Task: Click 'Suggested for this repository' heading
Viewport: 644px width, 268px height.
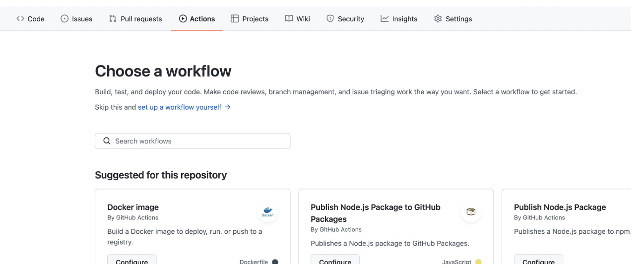Action: pos(161,175)
